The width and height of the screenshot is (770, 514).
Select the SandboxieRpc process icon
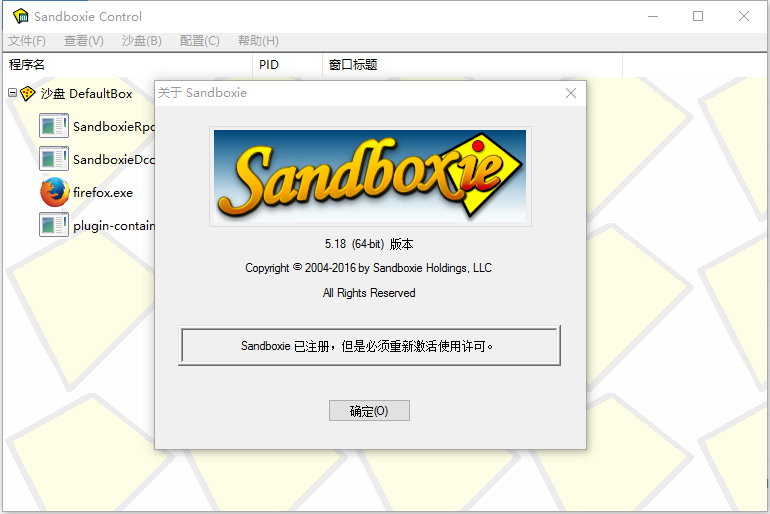tap(54, 126)
